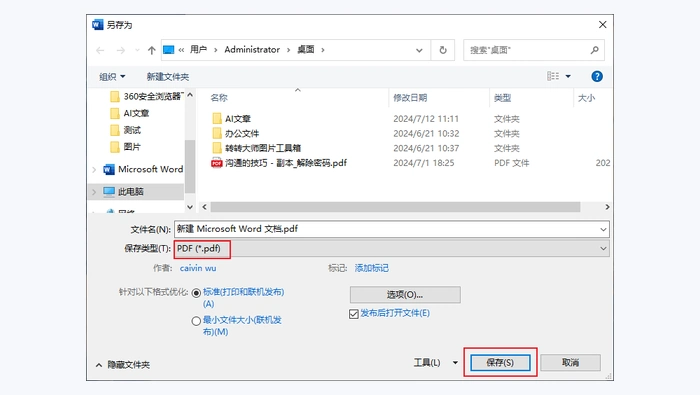The height and width of the screenshot is (395, 700).
Task: Select 最小文件大小(联机发布) radio option
Action: coord(196,321)
